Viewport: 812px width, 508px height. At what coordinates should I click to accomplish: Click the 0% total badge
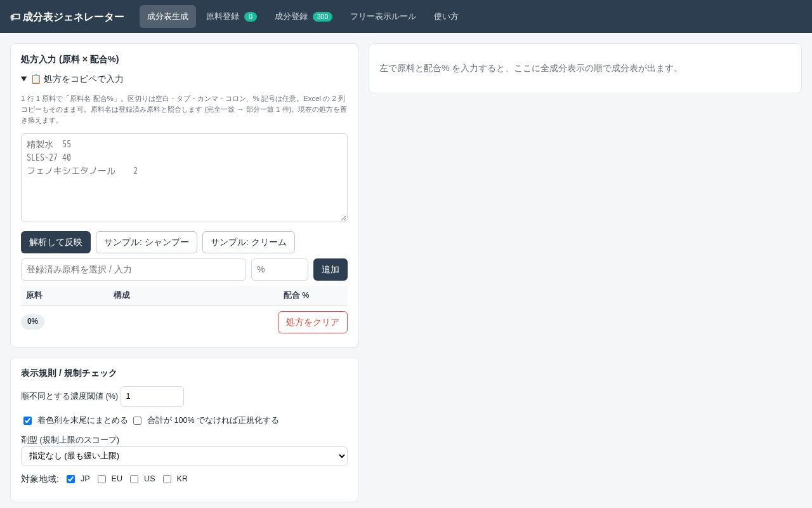32,322
